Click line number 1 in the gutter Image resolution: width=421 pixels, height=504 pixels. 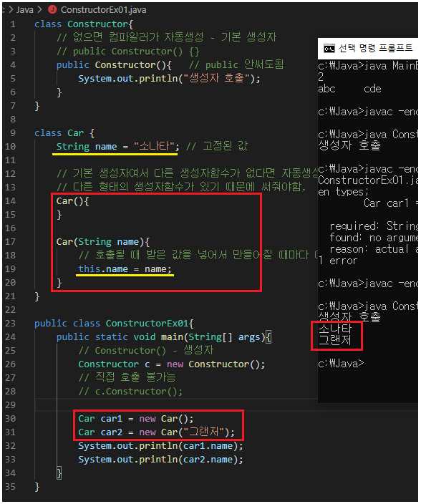[13, 24]
